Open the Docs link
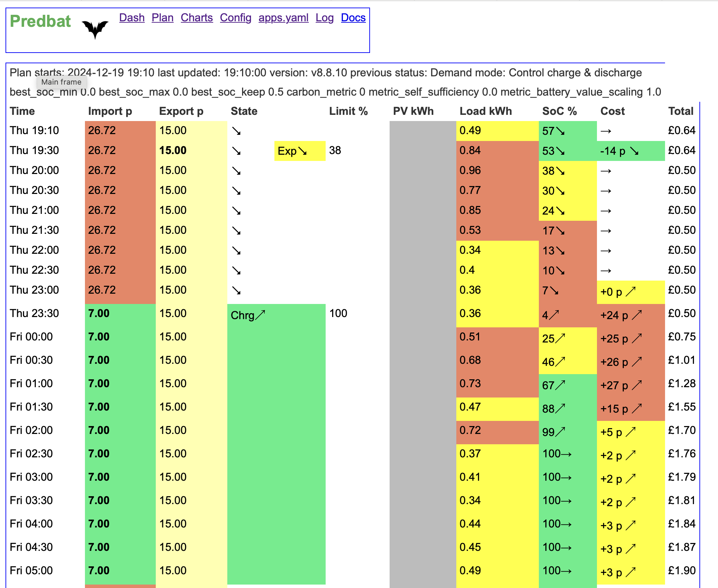 pyautogui.click(x=353, y=18)
